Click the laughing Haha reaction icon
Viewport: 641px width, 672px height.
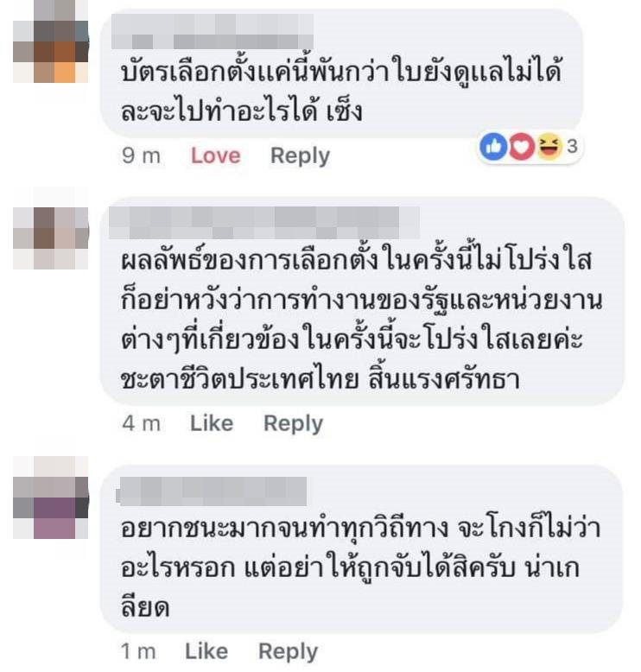(x=549, y=147)
